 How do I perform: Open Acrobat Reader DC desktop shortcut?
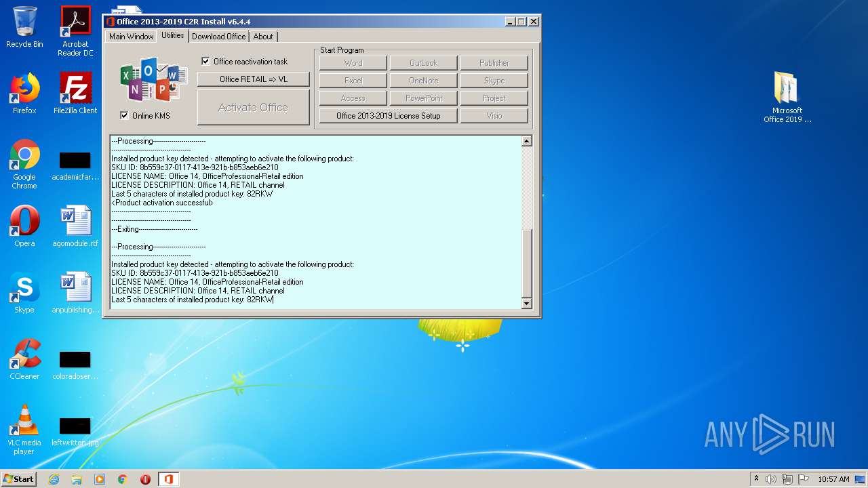point(75,31)
